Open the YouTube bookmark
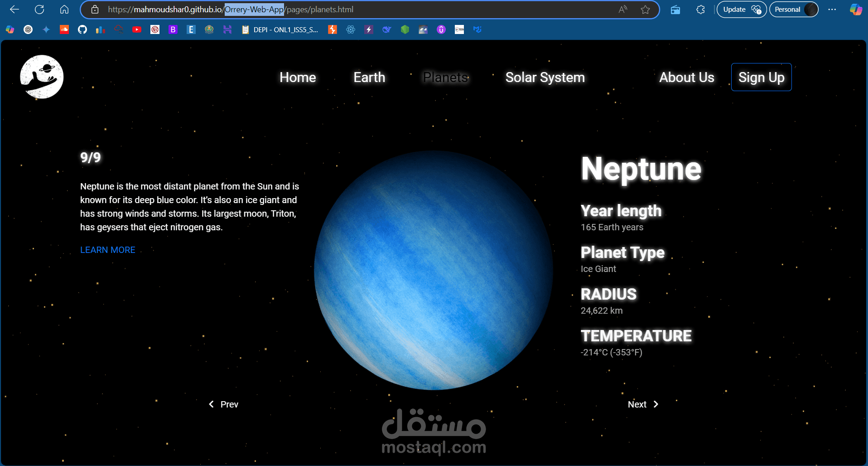The width and height of the screenshot is (868, 466). click(x=137, y=29)
